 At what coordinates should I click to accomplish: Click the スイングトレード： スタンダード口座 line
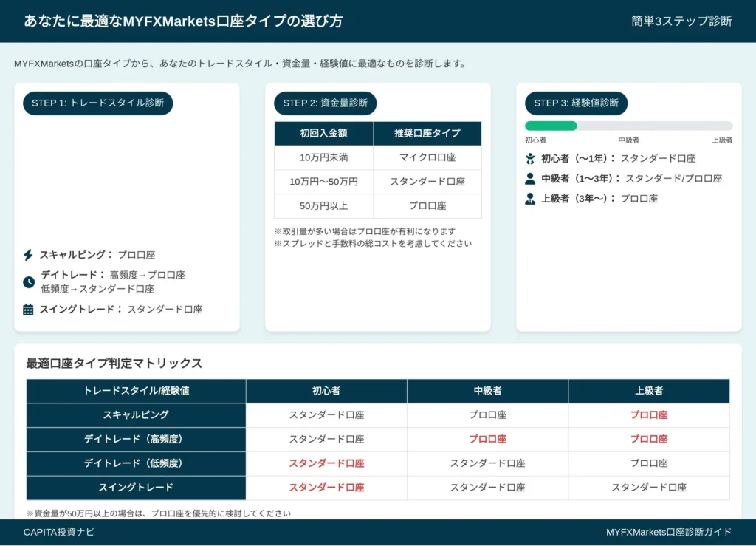[120, 310]
